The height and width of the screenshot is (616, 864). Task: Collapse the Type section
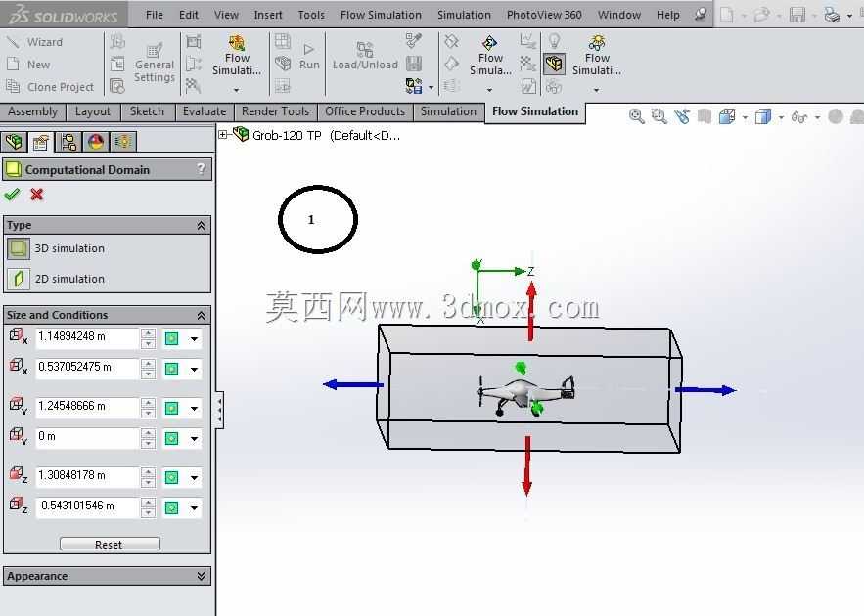click(202, 225)
